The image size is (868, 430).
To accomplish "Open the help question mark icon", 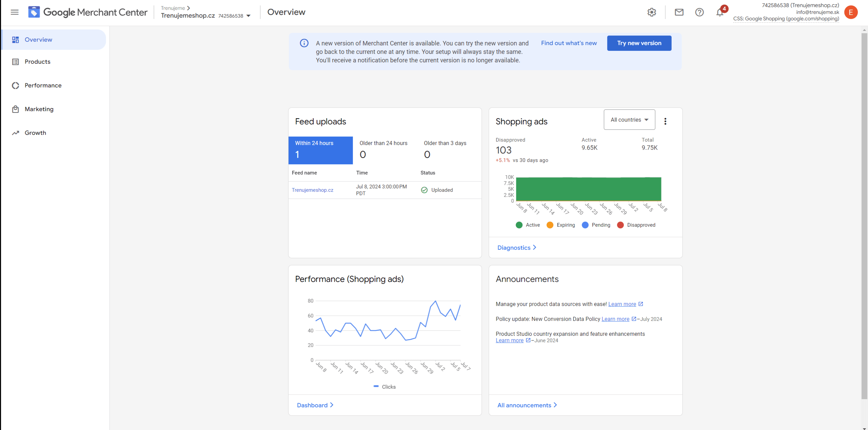I will point(699,12).
